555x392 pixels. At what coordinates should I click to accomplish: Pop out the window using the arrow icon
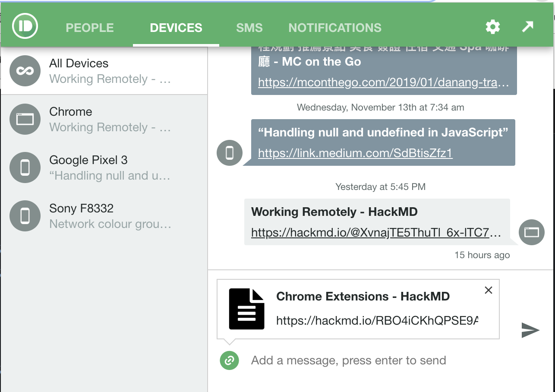527,27
